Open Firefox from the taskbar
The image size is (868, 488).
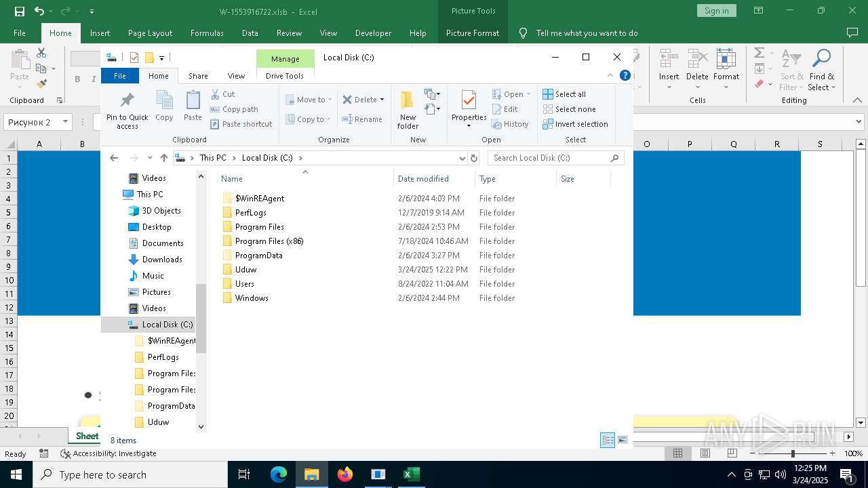pos(345,474)
